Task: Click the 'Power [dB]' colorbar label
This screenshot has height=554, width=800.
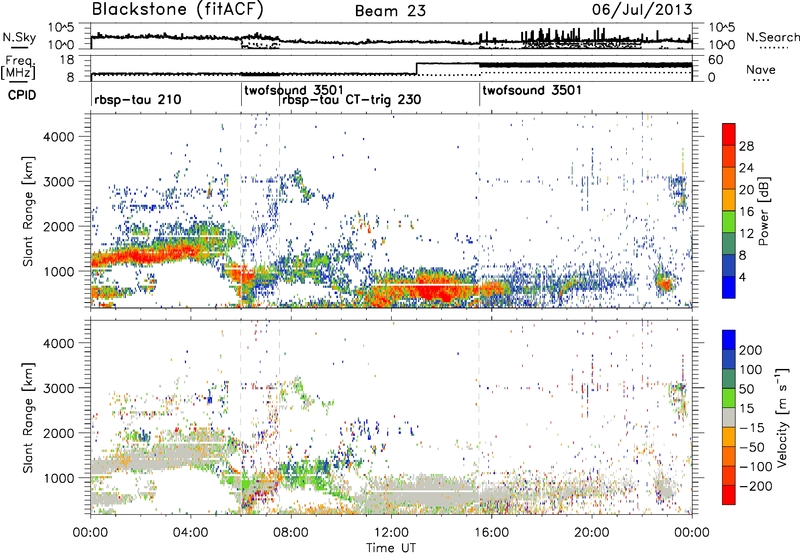Action: [763, 212]
